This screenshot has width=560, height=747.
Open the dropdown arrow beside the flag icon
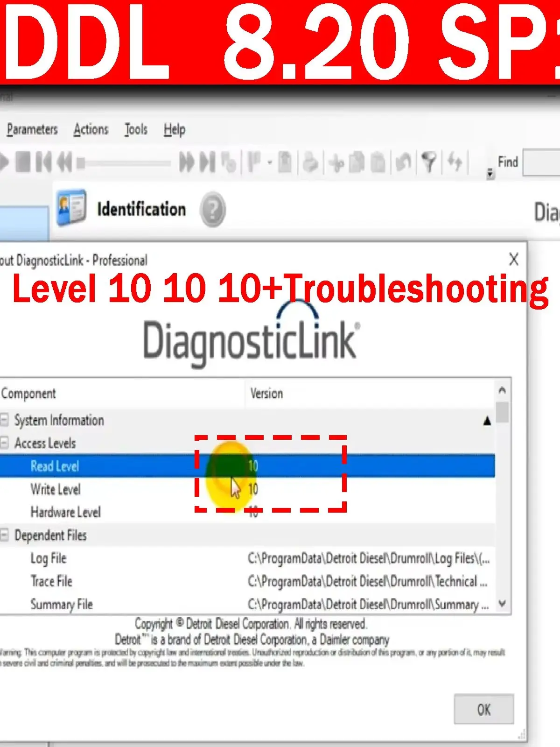click(x=269, y=163)
